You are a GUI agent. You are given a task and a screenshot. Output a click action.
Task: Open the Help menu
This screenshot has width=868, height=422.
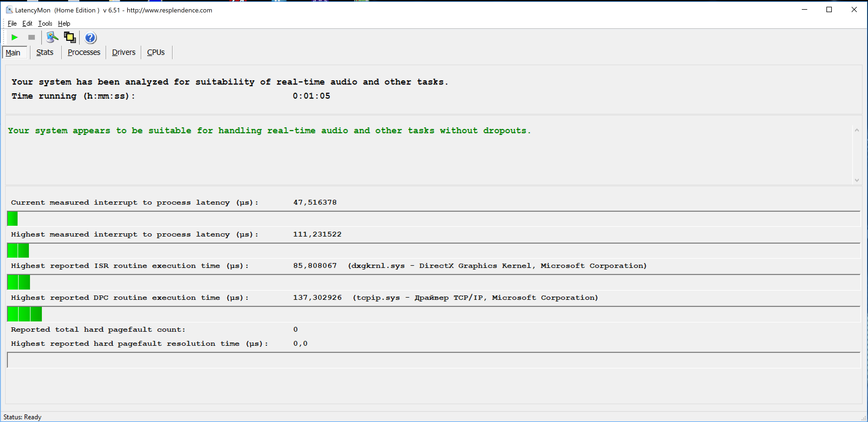coord(64,23)
